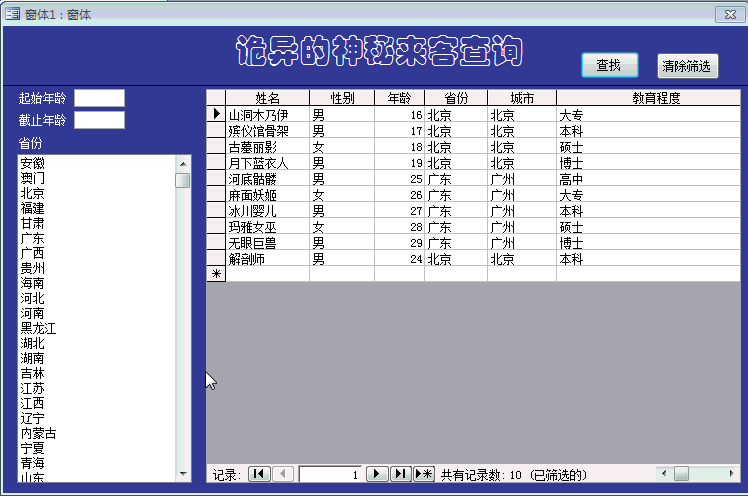Select 澳门 in the province list

(96, 178)
